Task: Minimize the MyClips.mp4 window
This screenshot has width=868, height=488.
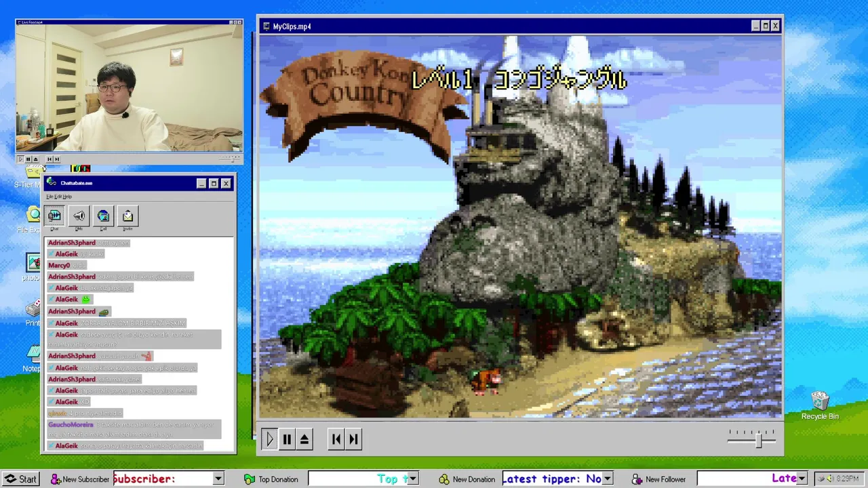Action: coord(755,26)
